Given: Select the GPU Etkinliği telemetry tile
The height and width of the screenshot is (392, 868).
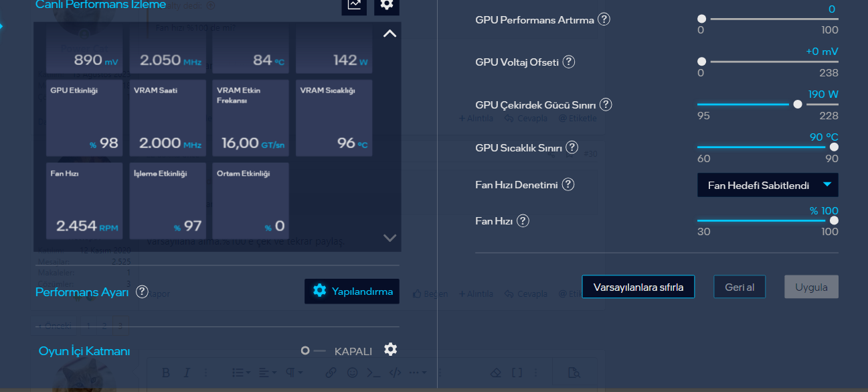Looking at the screenshot, I should click(84, 118).
